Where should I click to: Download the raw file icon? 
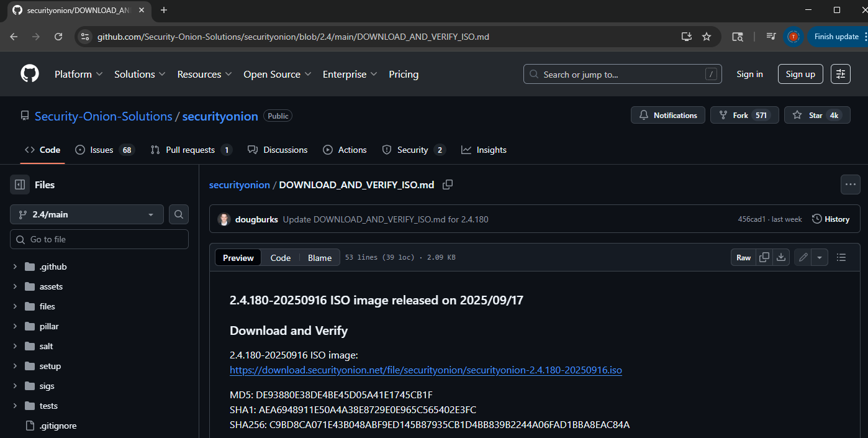[x=781, y=257]
